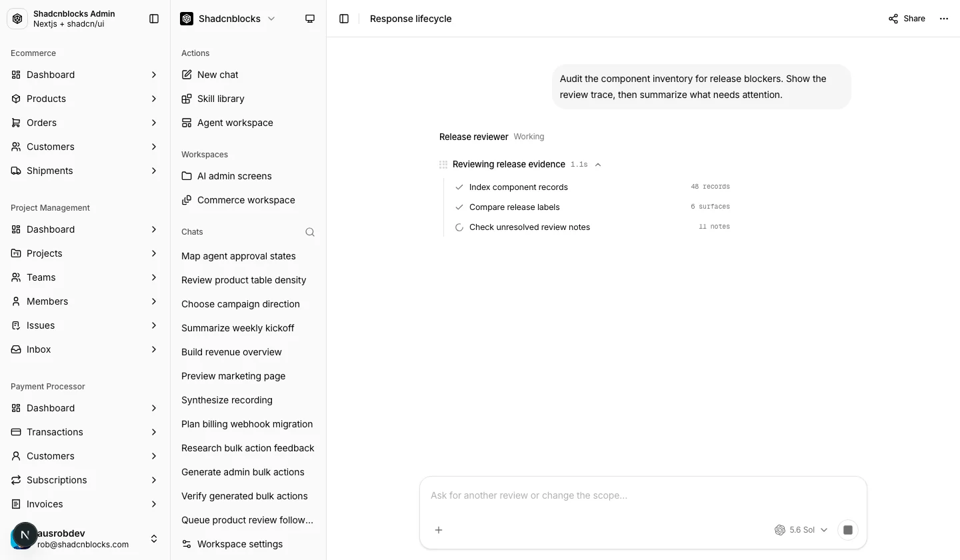
Task: Click the monitor icon beside Shadcnblocks
Action: (x=310, y=19)
